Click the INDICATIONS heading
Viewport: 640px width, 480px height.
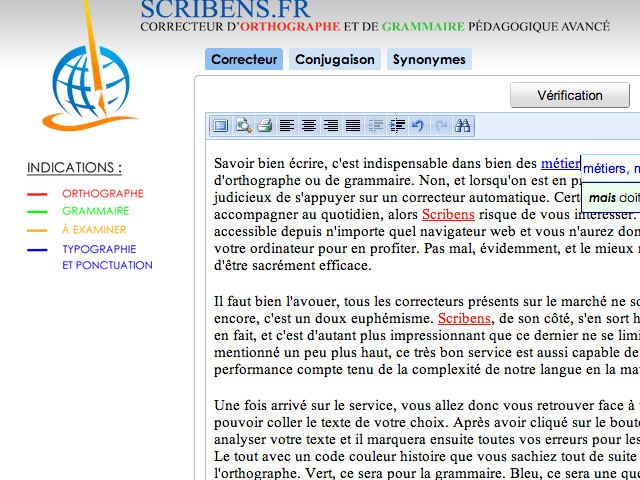pyautogui.click(x=74, y=168)
